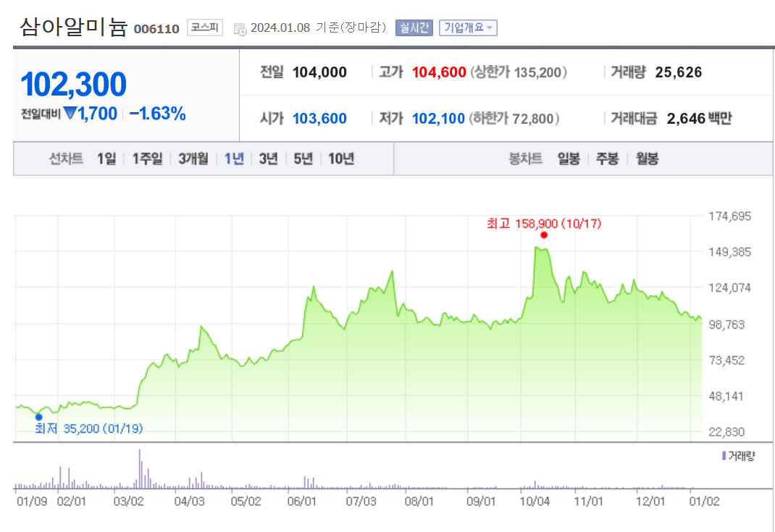Switch to the 주봉 weekly candle chart
The height and width of the screenshot is (532, 775).
pos(608,159)
